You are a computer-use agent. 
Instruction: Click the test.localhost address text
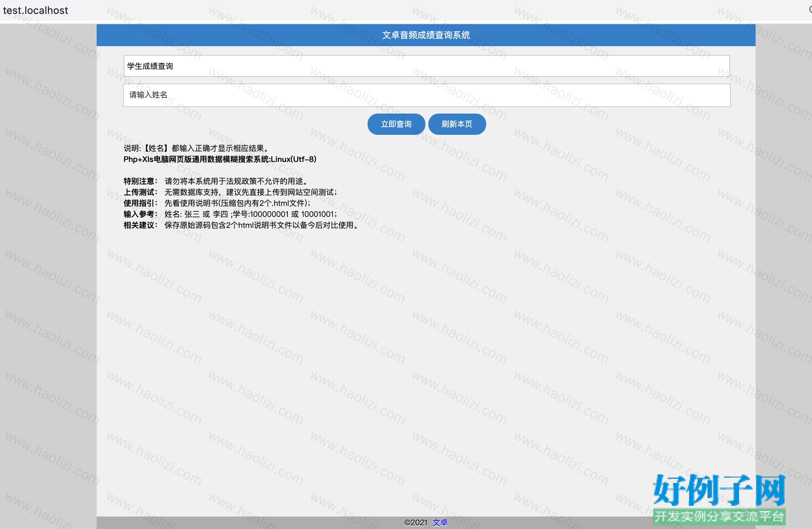click(36, 10)
